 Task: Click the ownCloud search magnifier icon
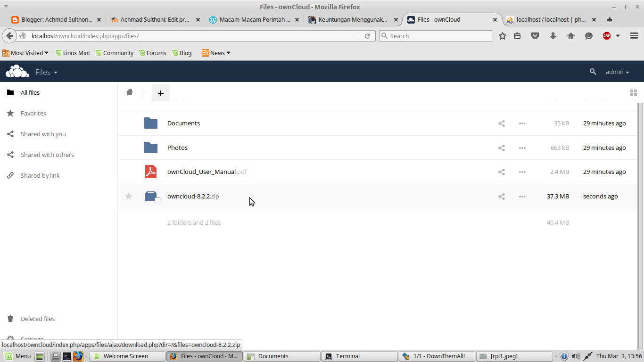point(593,72)
